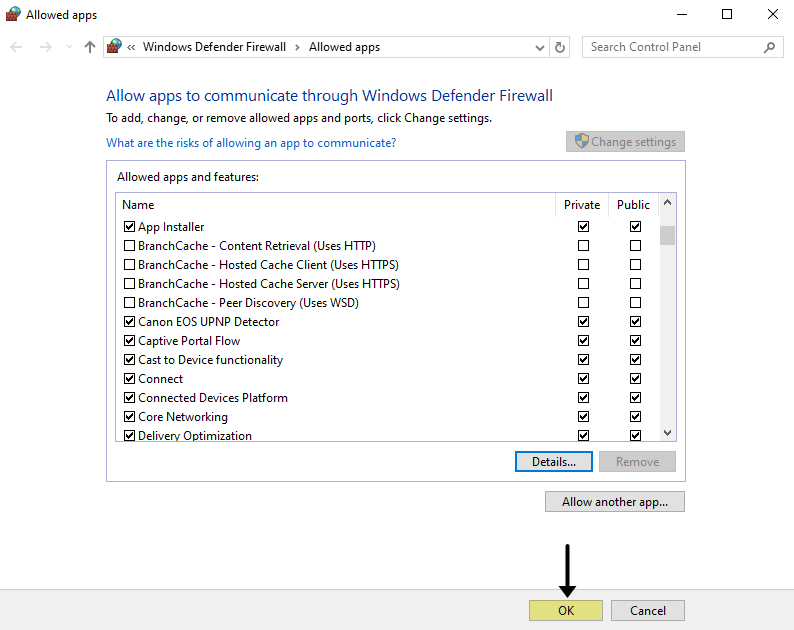Screen dimensions: 794x630
Task: Open the recent locations dropdown arrow
Action: pos(69,47)
